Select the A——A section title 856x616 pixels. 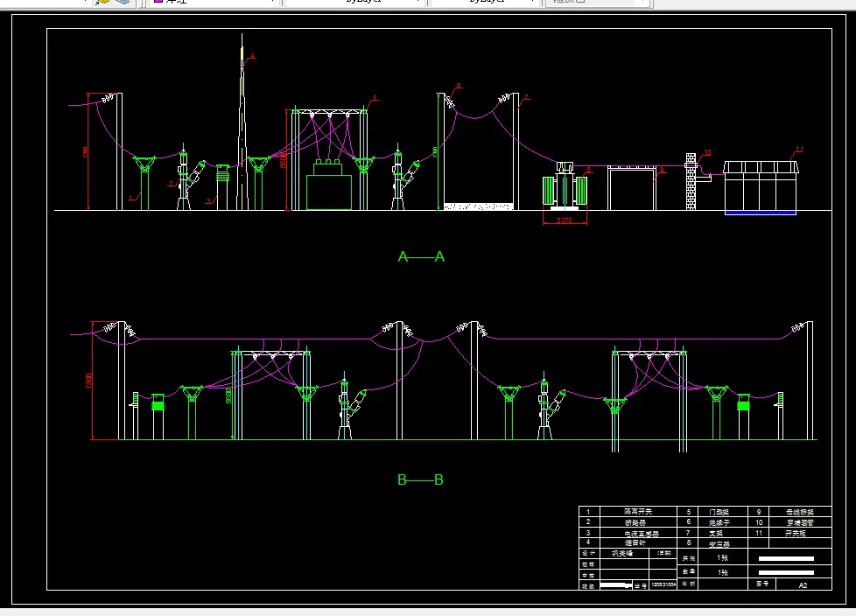tap(422, 256)
